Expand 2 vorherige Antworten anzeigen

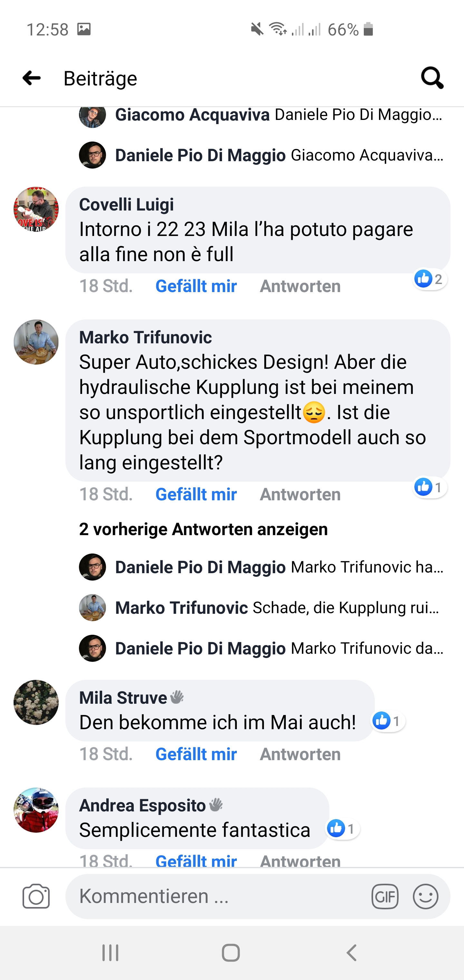point(203,529)
